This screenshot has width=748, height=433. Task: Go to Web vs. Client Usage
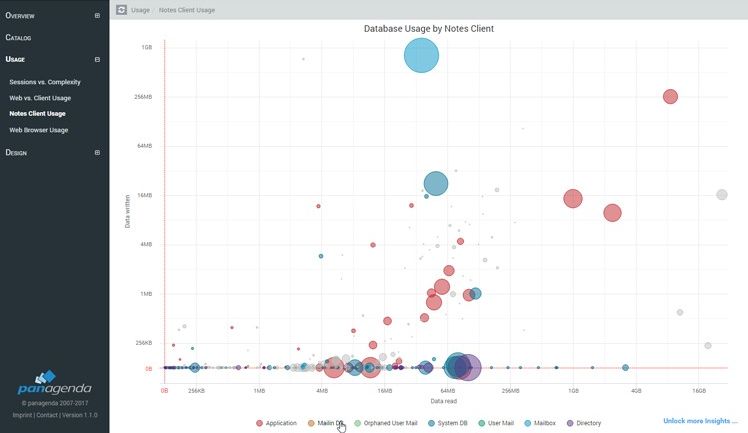[x=40, y=98]
